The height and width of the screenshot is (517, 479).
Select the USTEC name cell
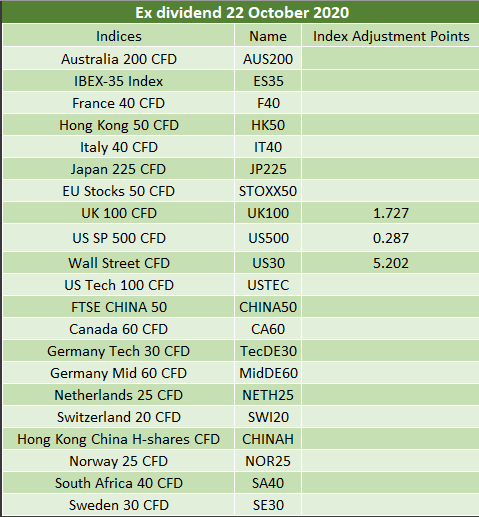268,285
